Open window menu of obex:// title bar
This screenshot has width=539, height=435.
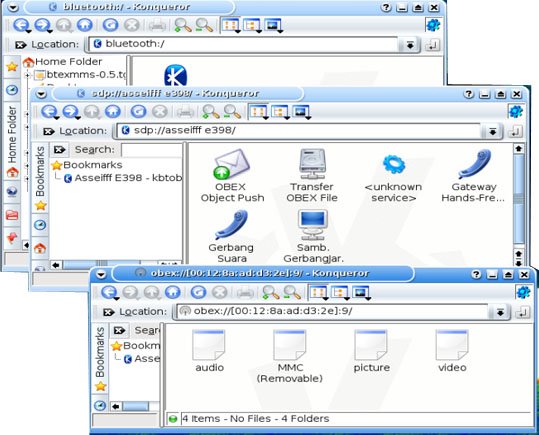point(101,274)
